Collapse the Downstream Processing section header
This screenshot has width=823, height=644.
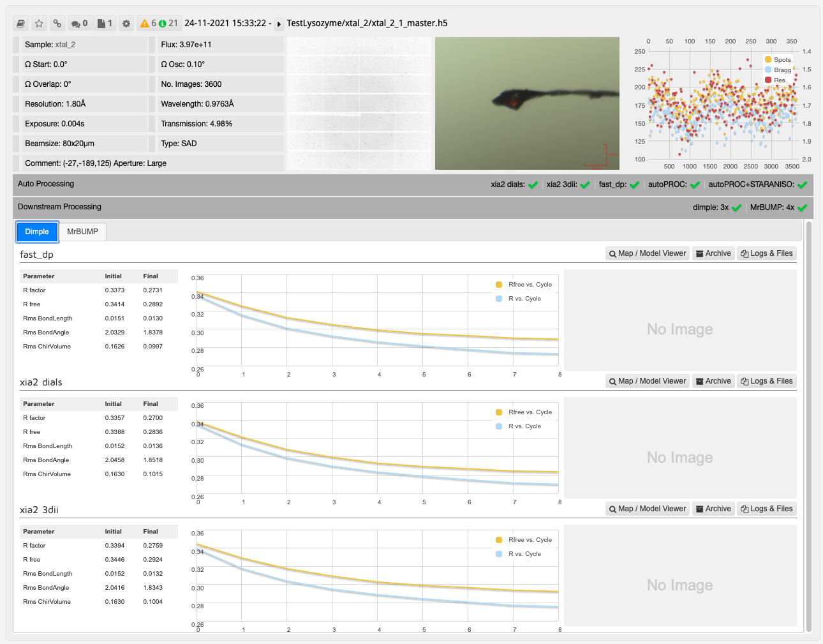pos(59,207)
